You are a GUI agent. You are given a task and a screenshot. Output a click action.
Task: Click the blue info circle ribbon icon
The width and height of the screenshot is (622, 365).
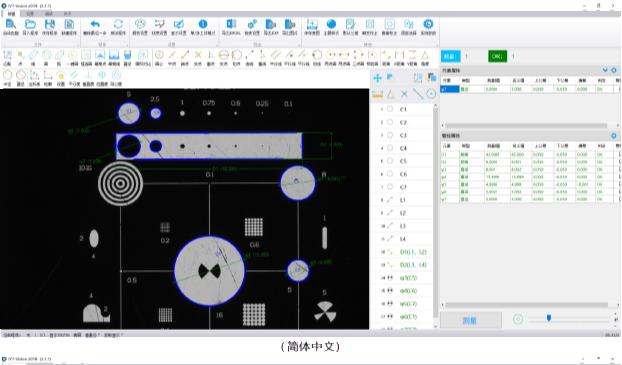203,24
